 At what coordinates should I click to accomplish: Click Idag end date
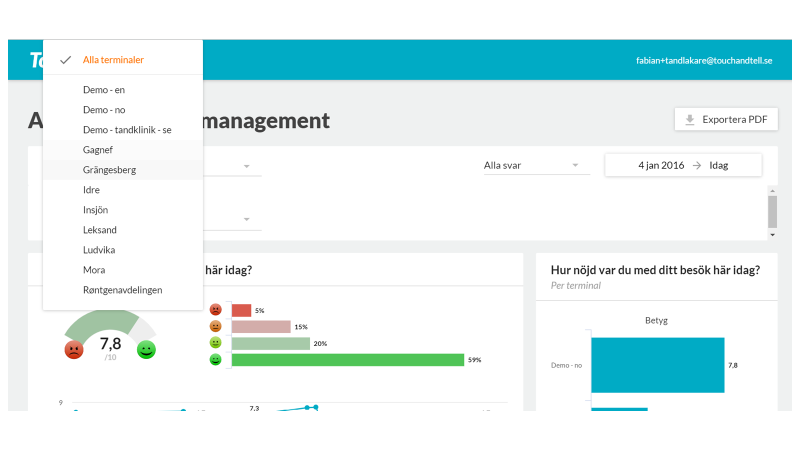(718, 165)
